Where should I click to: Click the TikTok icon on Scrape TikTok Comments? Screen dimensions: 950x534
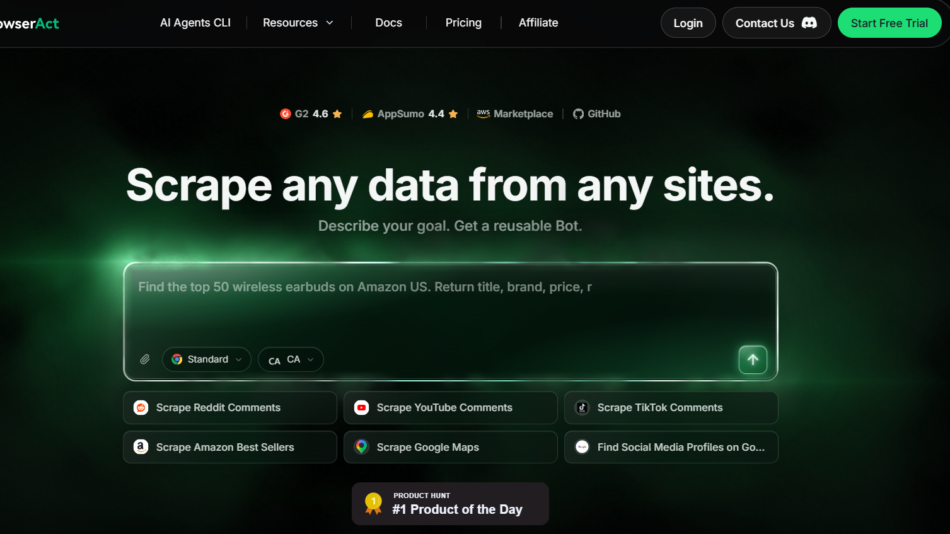pos(582,407)
